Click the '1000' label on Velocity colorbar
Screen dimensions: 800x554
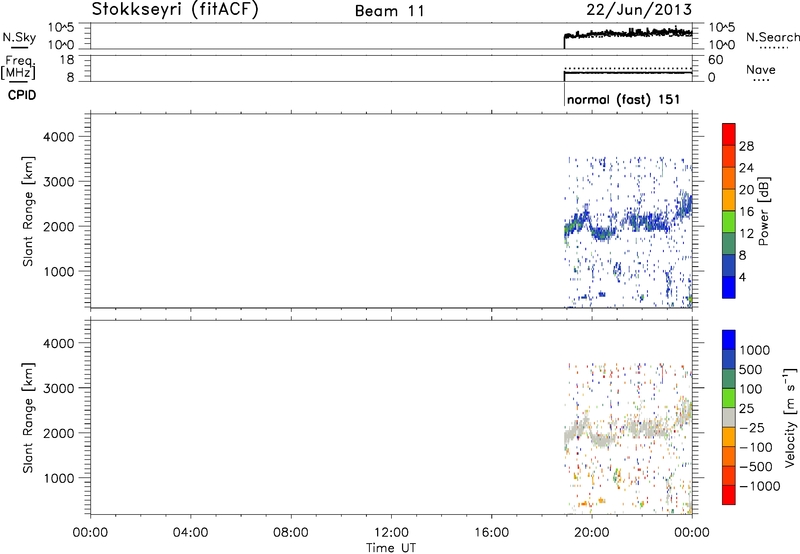[754, 350]
